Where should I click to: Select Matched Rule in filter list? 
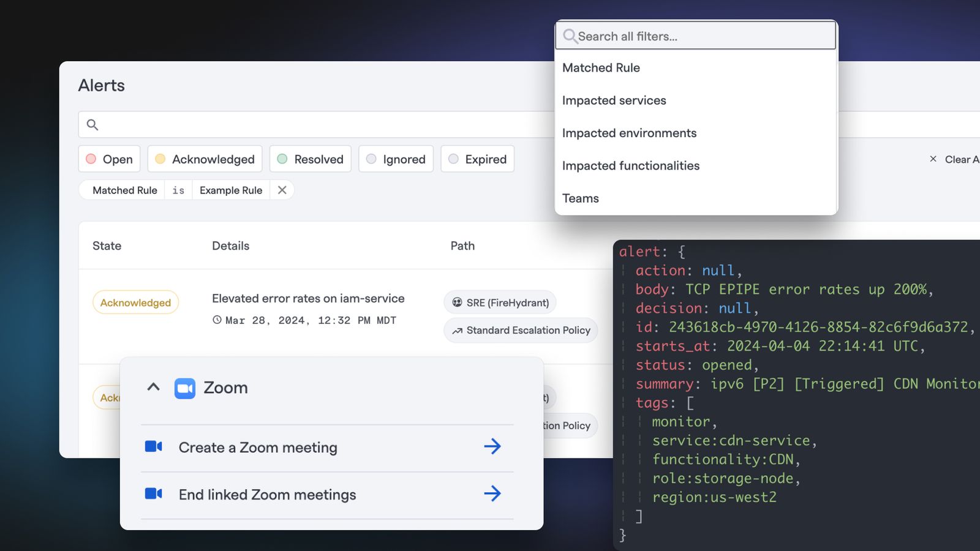[696, 68]
